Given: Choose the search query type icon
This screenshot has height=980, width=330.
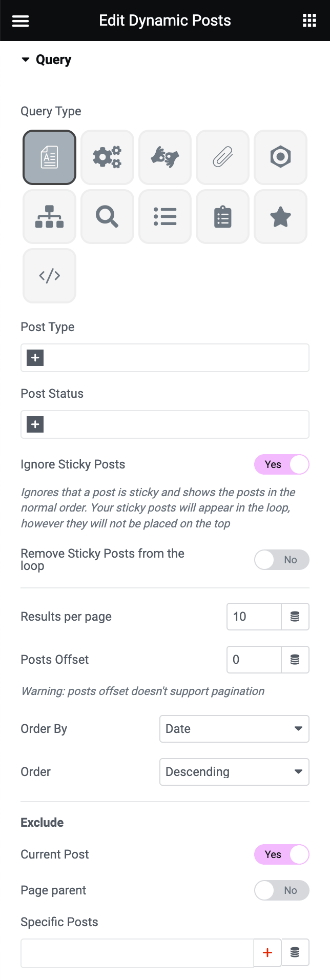Looking at the screenshot, I should [107, 216].
